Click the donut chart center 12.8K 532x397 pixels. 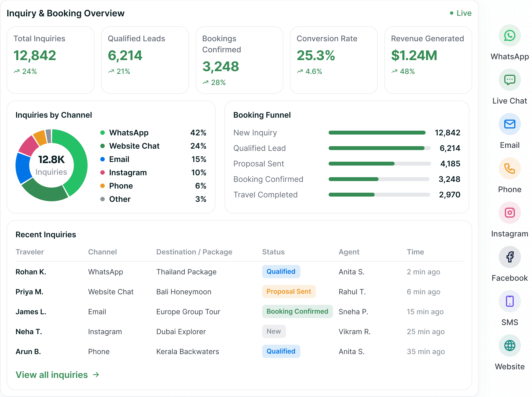tap(52, 159)
